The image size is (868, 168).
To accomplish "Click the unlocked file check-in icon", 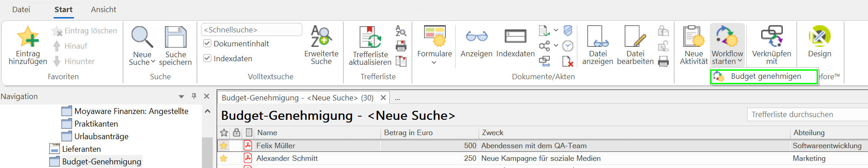I will point(663,46).
